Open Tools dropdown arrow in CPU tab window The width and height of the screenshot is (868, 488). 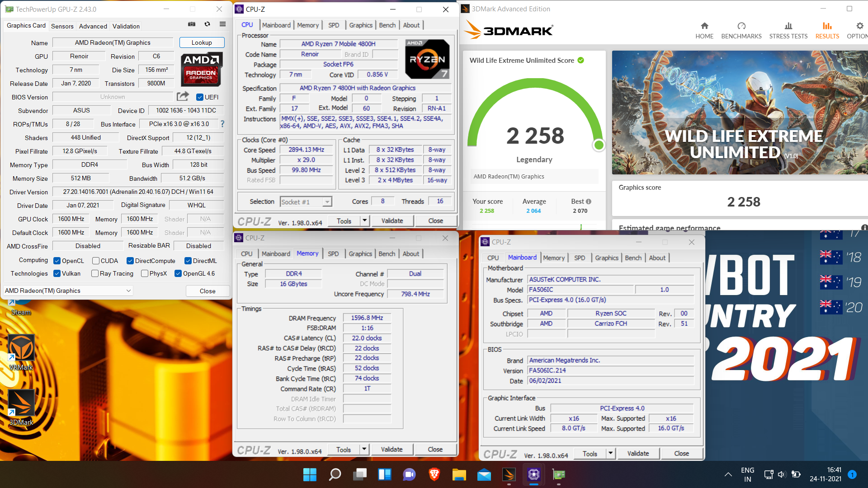coord(364,221)
